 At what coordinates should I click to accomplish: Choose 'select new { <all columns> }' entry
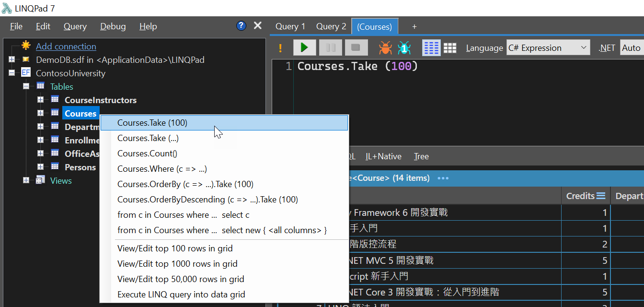click(224, 230)
